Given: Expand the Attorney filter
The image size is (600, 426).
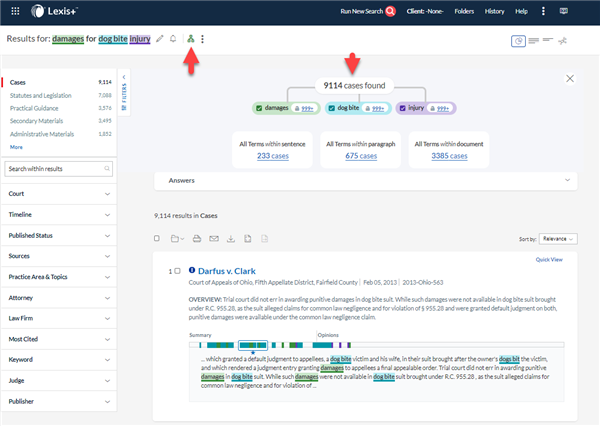Looking at the screenshot, I should [x=59, y=298].
